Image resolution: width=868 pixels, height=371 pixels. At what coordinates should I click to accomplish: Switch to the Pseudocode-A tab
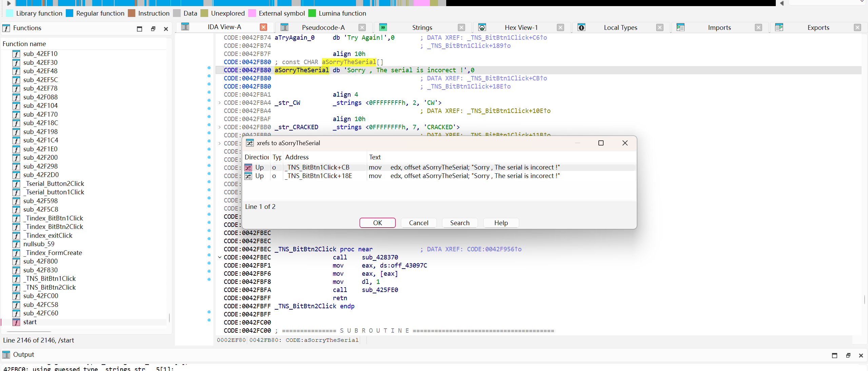click(323, 27)
